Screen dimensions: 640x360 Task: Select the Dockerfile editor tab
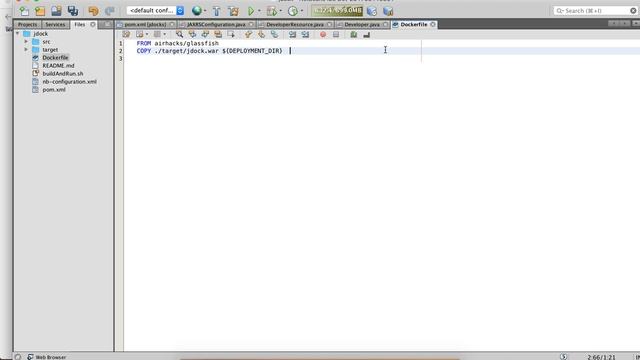[x=413, y=24]
